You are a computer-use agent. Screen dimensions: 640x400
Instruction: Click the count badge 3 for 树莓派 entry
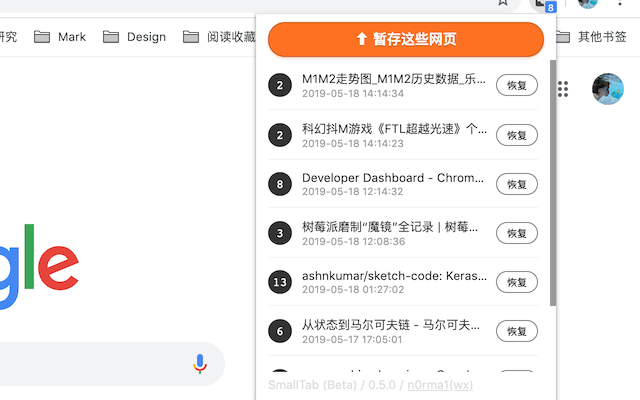coord(280,233)
